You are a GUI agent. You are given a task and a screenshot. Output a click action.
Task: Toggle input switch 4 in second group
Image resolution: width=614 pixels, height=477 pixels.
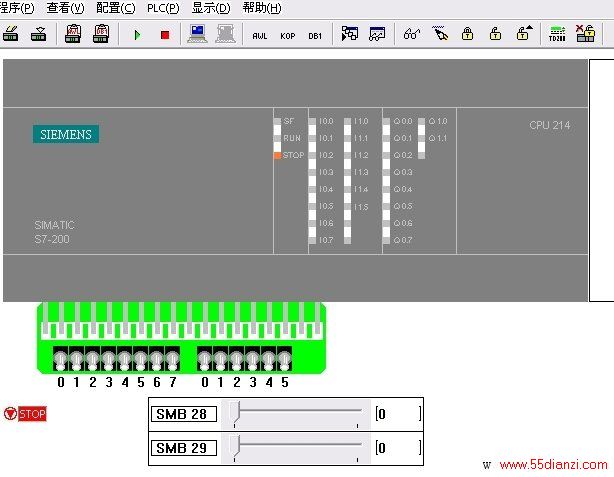pyautogui.click(x=269, y=359)
